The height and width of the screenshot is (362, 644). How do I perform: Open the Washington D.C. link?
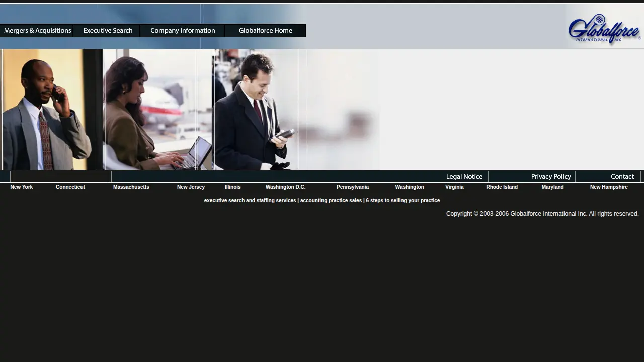click(x=286, y=187)
